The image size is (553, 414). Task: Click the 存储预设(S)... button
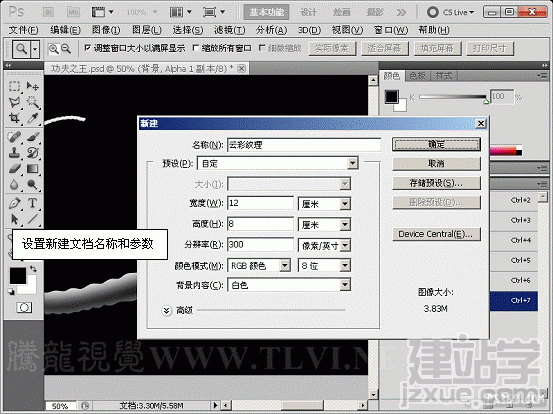[x=436, y=183]
